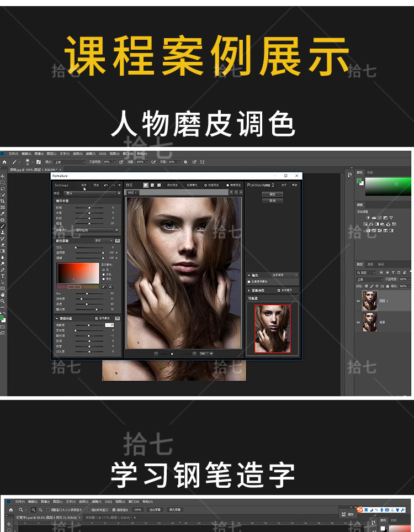414x532 pixels.
Task: Open brush settings panel icon in options bar
Action: point(39,162)
